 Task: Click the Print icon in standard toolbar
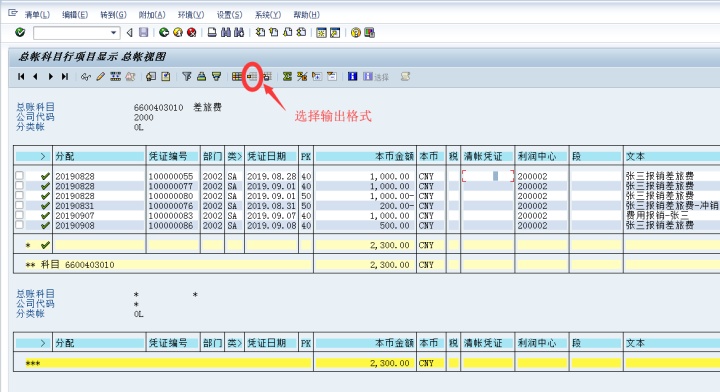pos(212,33)
